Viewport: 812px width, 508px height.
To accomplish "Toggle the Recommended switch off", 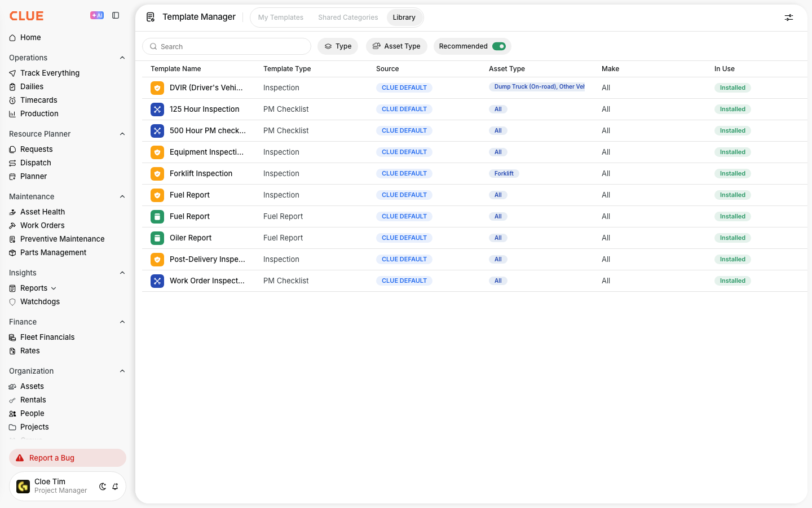I will [499, 46].
